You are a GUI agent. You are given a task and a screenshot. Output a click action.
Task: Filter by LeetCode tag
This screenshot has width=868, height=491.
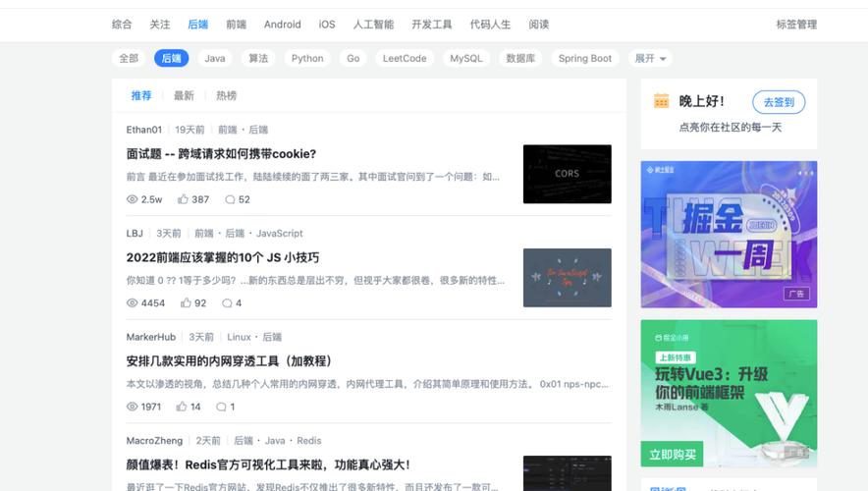(x=405, y=58)
